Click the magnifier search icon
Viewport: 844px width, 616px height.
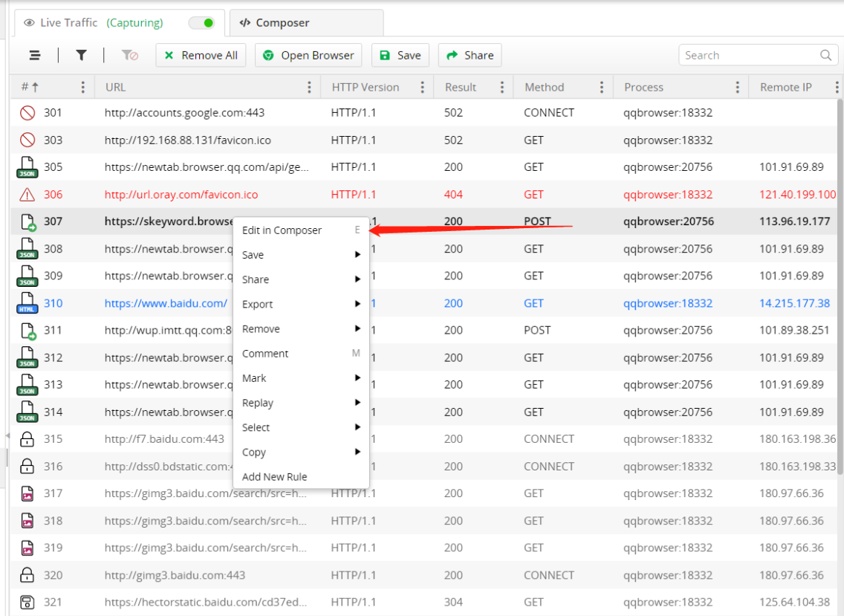click(x=825, y=55)
